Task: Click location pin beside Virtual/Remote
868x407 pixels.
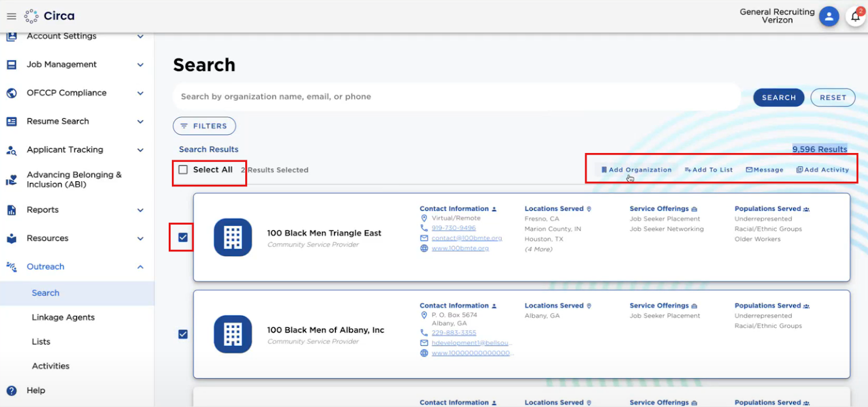Action: coord(424,218)
